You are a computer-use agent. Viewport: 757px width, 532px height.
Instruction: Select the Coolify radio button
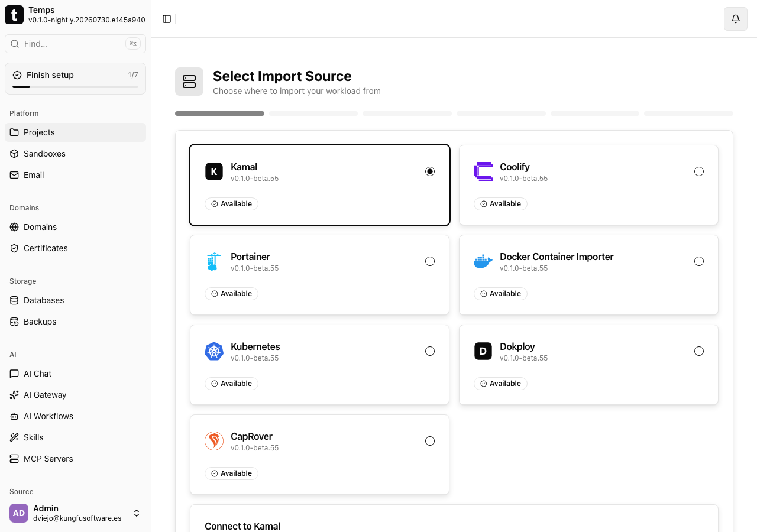tap(699, 171)
